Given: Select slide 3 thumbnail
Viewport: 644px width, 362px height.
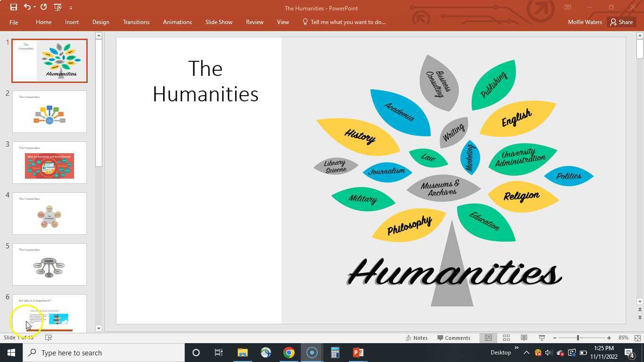Looking at the screenshot, I should [50, 163].
